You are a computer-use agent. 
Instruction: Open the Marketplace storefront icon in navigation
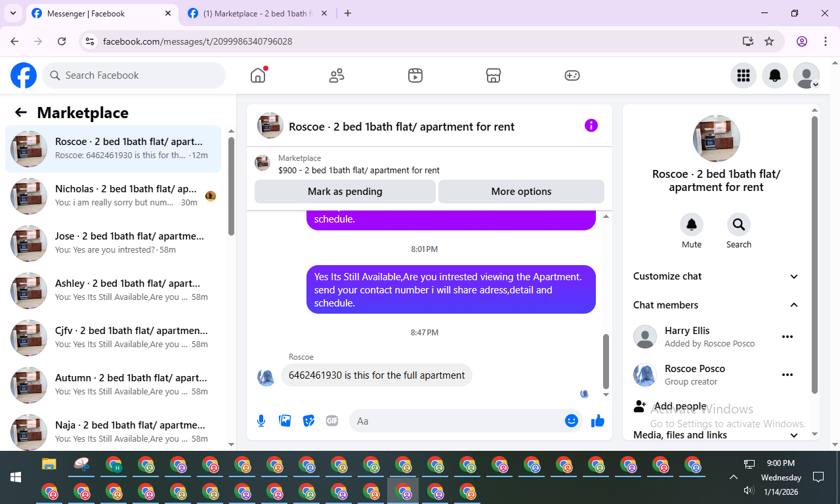click(493, 75)
